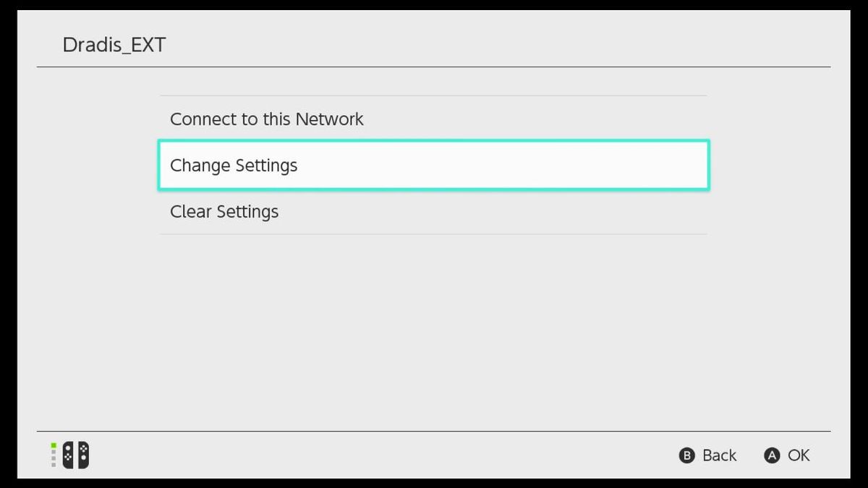Screen dimensions: 868x488
Task: Select the highlighted Change Settings entry
Action: [433, 165]
